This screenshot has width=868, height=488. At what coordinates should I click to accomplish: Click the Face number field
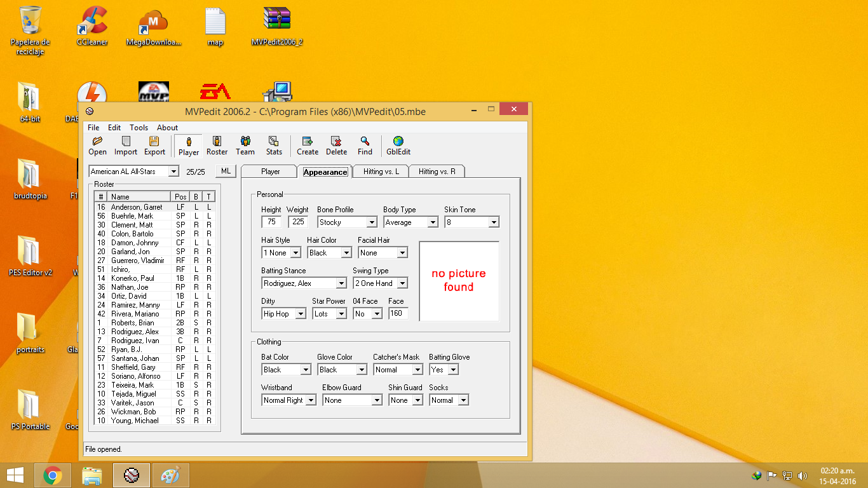(398, 314)
